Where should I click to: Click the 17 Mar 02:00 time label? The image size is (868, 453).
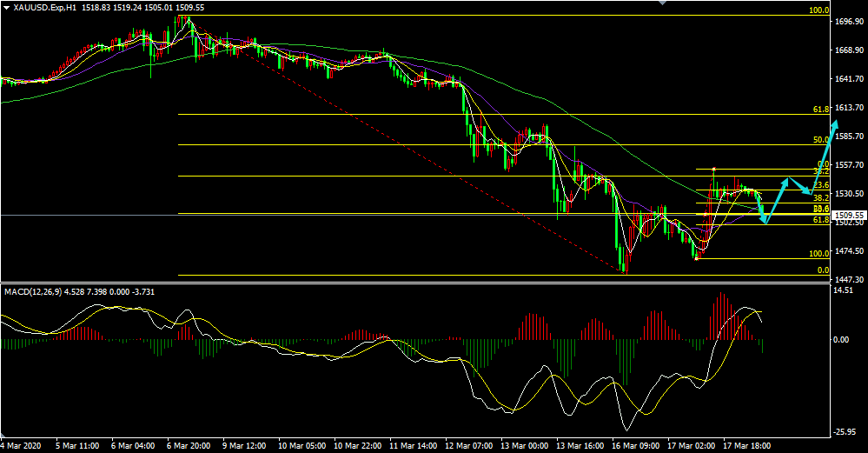[691, 446]
